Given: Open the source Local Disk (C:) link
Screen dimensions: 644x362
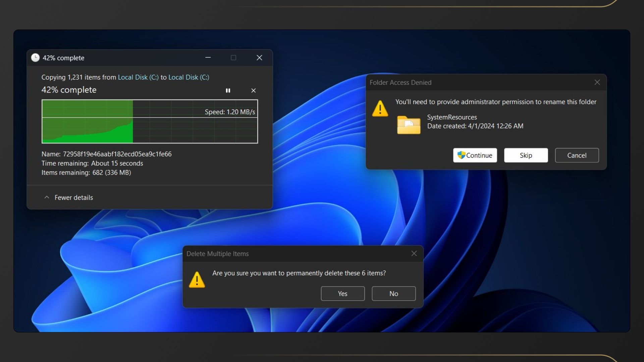Looking at the screenshot, I should [x=138, y=77].
